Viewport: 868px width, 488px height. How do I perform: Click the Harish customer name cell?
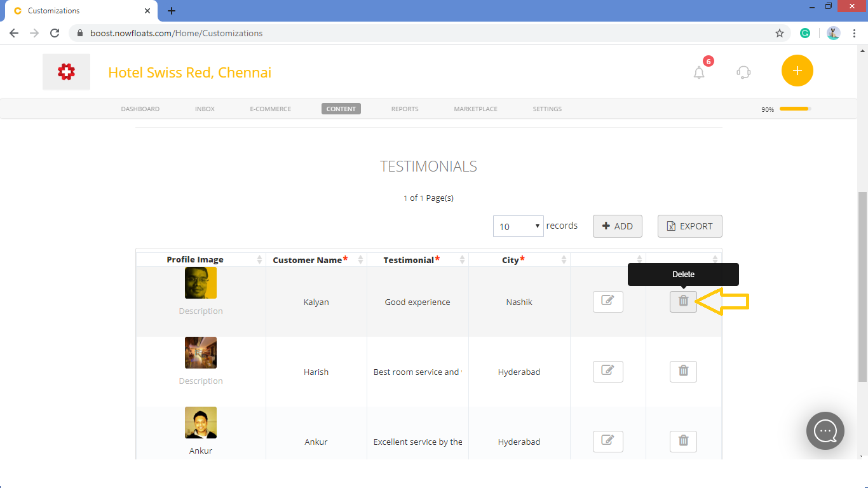coord(316,372)
